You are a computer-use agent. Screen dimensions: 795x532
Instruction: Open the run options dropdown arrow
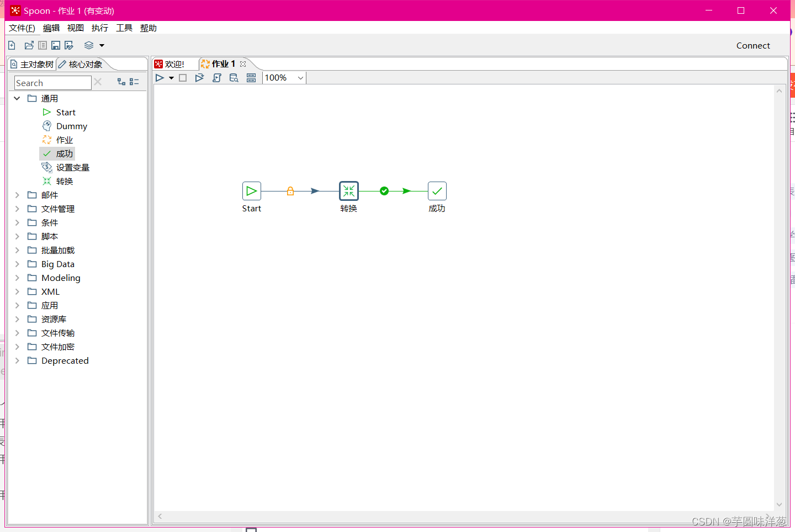tap(172, 78)
